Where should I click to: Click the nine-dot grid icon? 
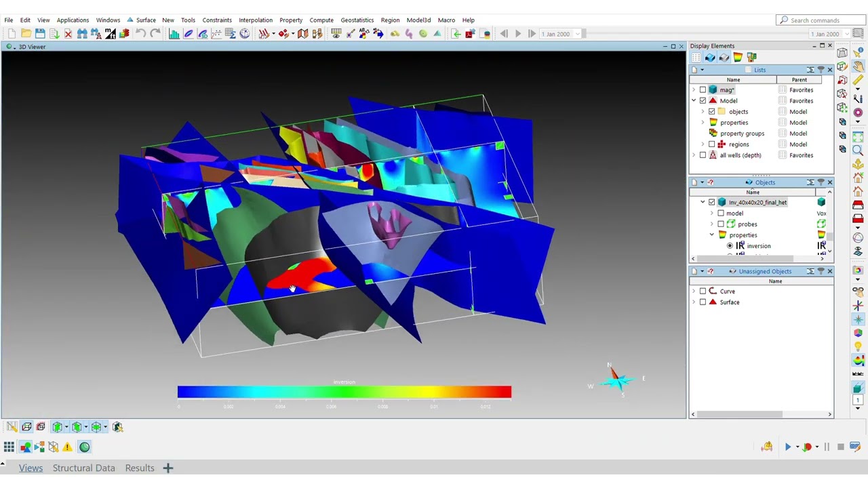pyautogui.click(x=9, y=447)
